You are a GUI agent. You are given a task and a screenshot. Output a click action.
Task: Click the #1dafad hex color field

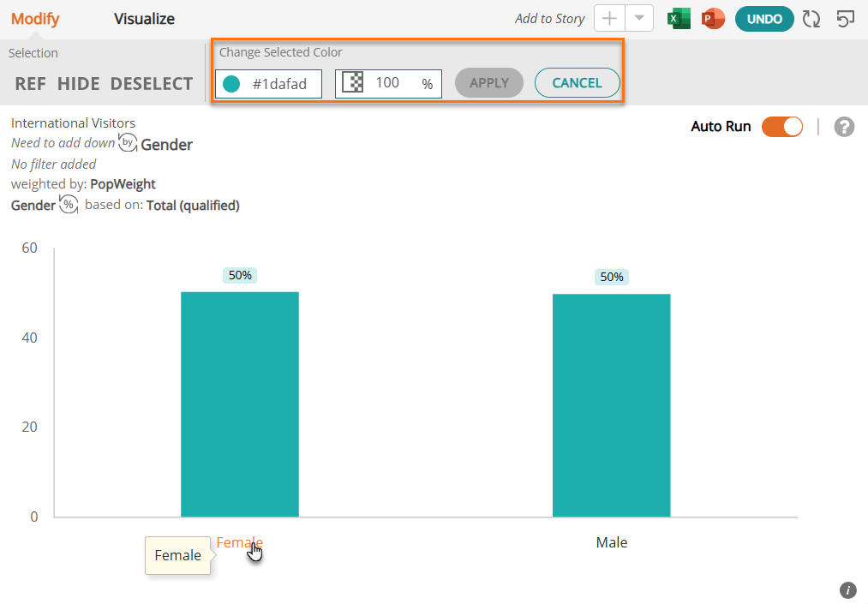[268, 84]
